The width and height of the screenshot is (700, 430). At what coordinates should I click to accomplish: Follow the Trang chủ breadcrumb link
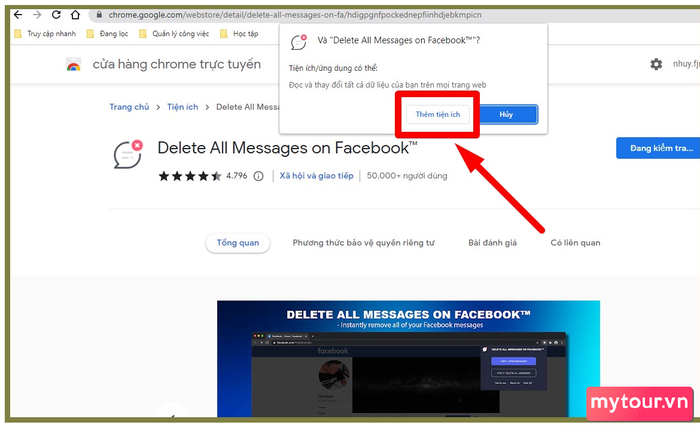[x=129, y=107]
